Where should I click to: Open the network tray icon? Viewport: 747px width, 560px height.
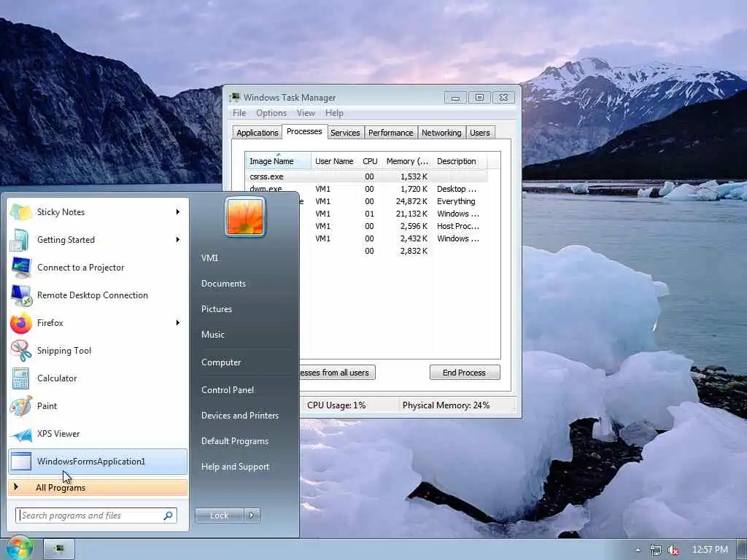(656, 550)
